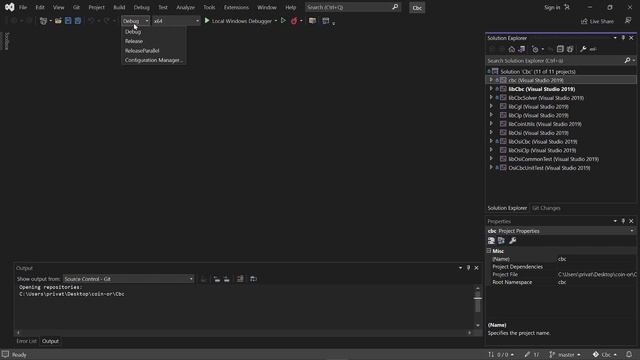Open the Solution Configurations Debug dropdown

coord(136,21)
